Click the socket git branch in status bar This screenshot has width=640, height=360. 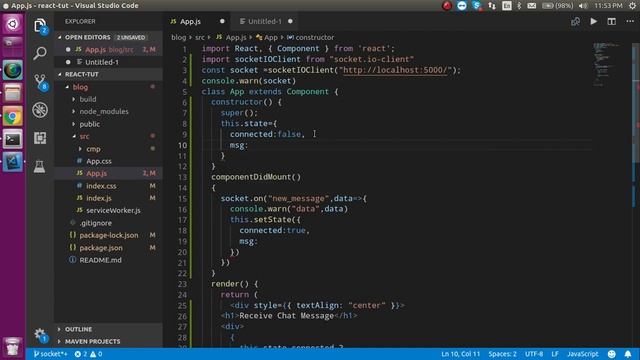tap(50, 354)
